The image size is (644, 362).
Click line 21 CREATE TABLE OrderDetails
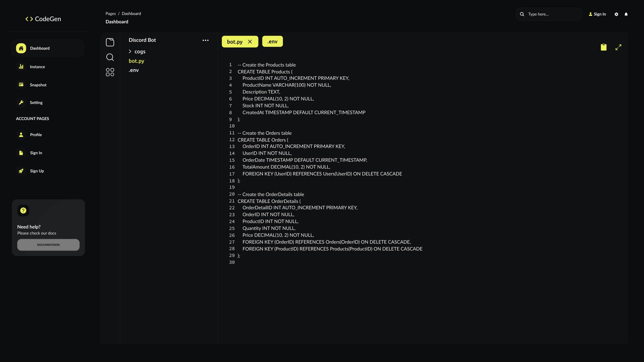(269, 201)
